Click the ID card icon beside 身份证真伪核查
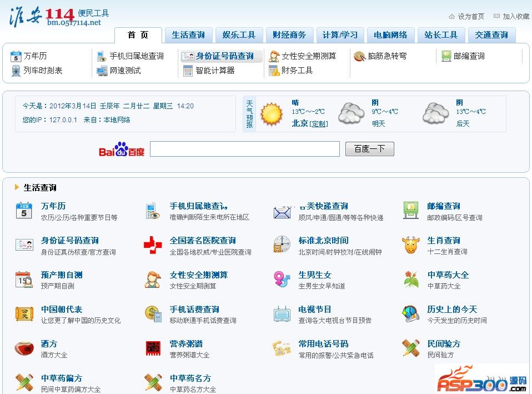The height and width of the screenshot is (394, 532). [x=24, y=245]
